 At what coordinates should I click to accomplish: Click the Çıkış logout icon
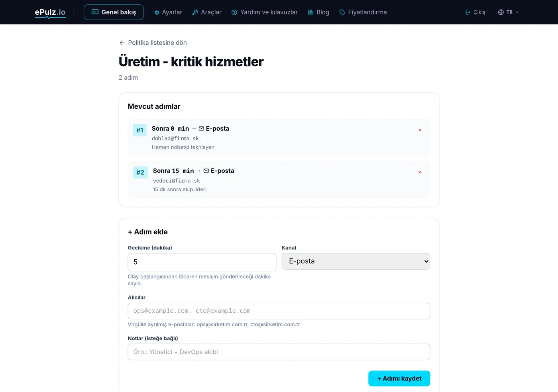468,12
